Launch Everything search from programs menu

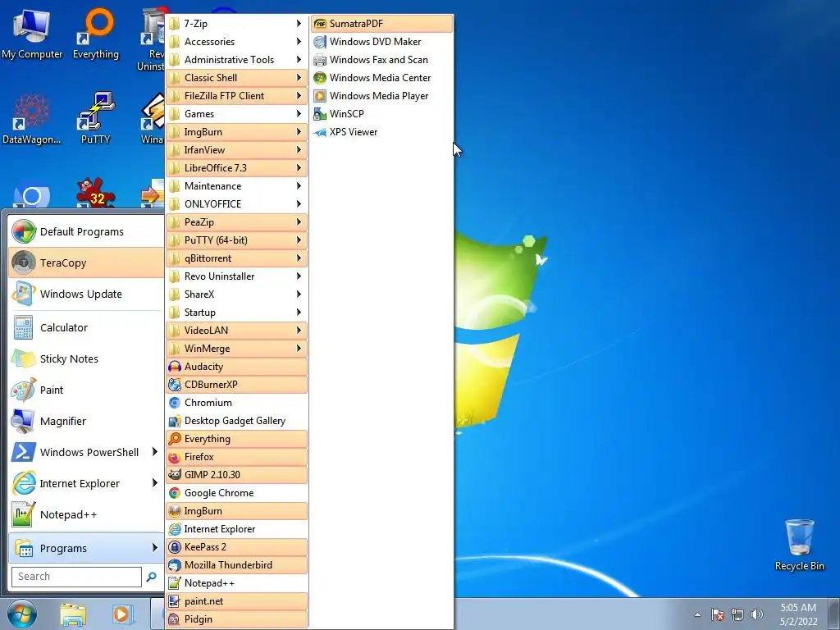(x=237, y=439)
